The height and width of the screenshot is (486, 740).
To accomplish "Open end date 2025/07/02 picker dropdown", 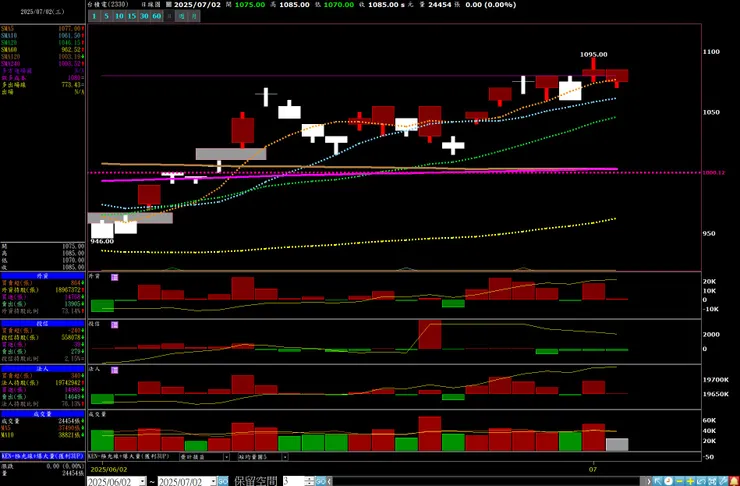I will pos(213,482).
